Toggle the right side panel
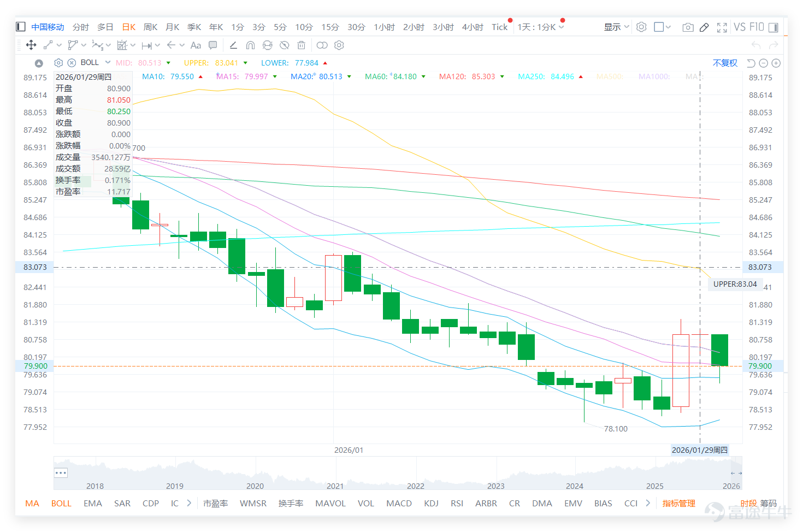This screenshot has width=803, height=532. (x=774, y=27)
